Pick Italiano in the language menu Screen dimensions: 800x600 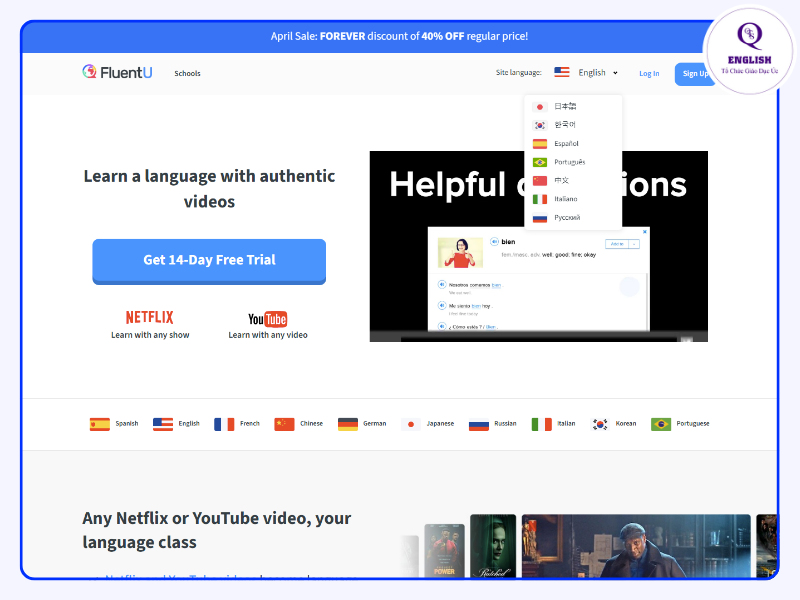coord(566,198)
